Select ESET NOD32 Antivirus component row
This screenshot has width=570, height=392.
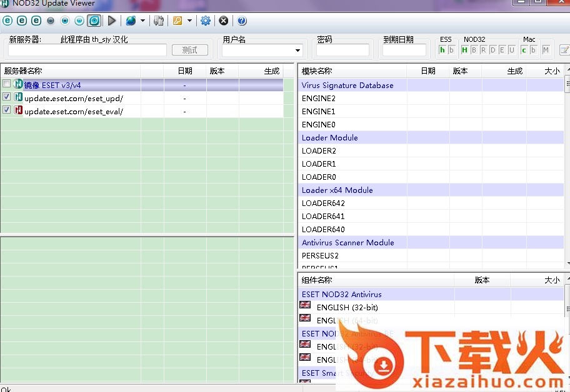pyautogui.click(x=431, y=294)
